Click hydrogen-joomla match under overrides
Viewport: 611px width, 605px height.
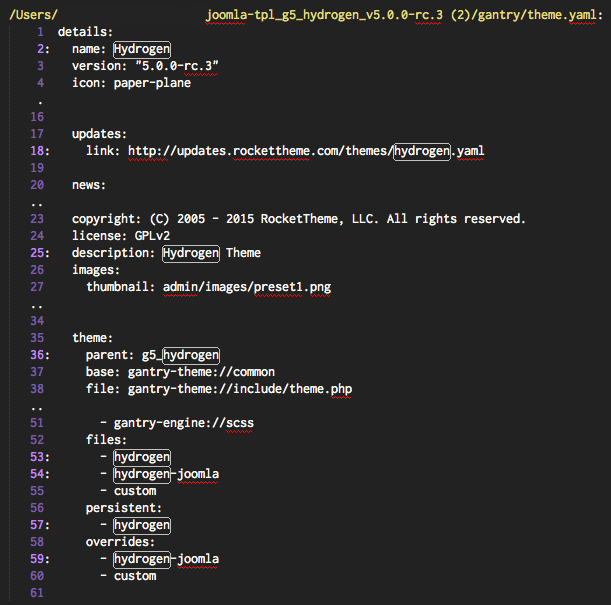point(142,559)
